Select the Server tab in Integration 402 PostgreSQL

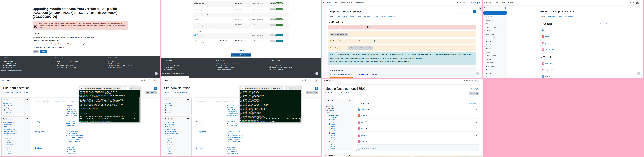376,17
